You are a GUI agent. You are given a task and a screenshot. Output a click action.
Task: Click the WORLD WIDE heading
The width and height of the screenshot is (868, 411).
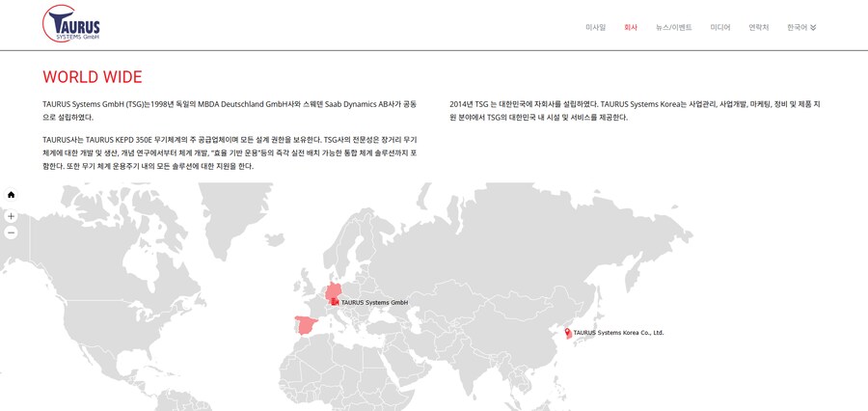point(93,77)
